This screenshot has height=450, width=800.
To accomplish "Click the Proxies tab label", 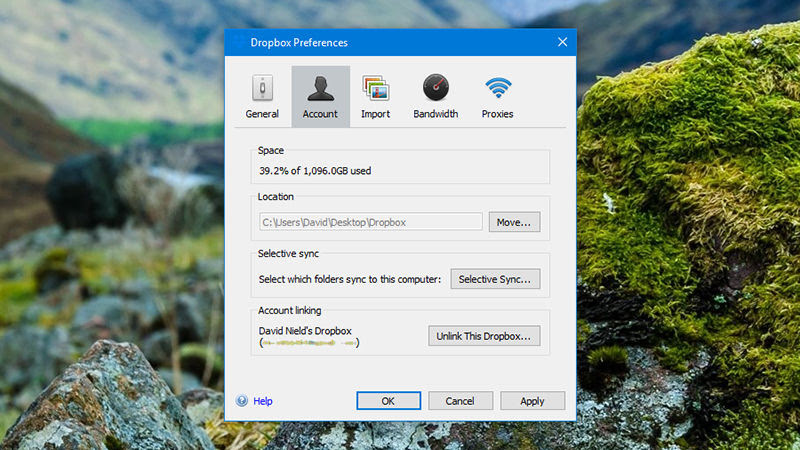I will pyautogui.click(x=497, y=114).
